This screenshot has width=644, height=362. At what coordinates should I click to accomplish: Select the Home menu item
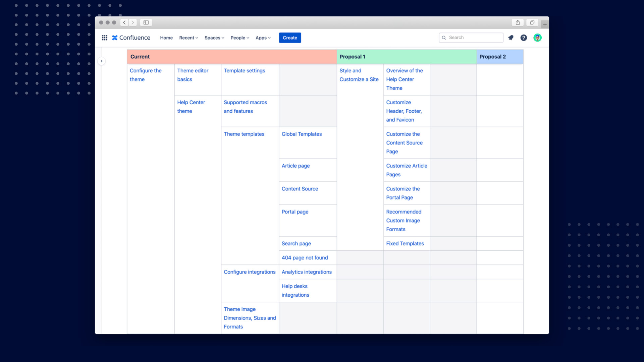pos(166,38)
